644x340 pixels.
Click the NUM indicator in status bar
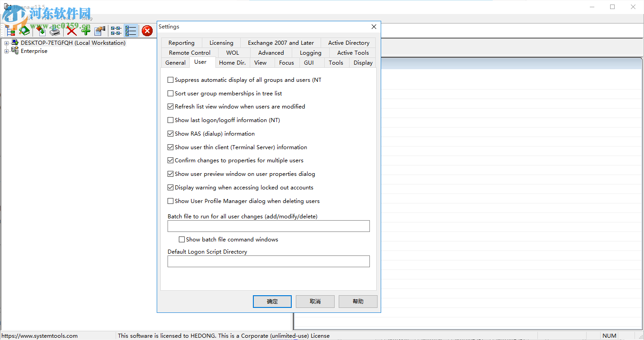click(609, 336)
